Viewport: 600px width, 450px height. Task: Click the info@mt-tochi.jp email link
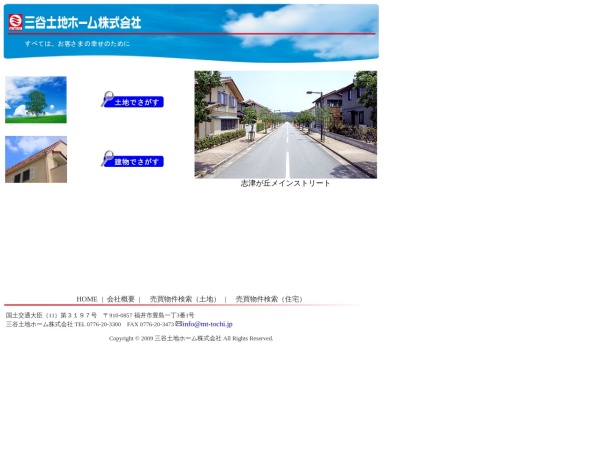207,324
